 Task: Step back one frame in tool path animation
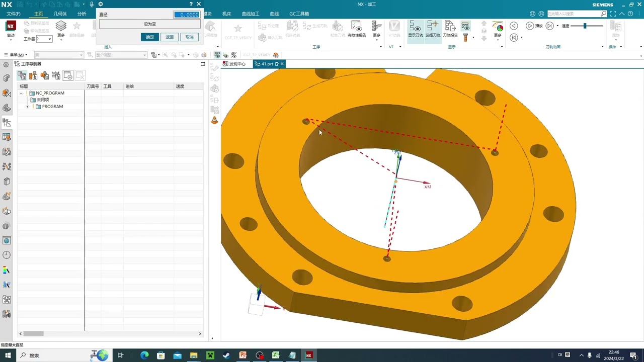click(x=514, y=26)
